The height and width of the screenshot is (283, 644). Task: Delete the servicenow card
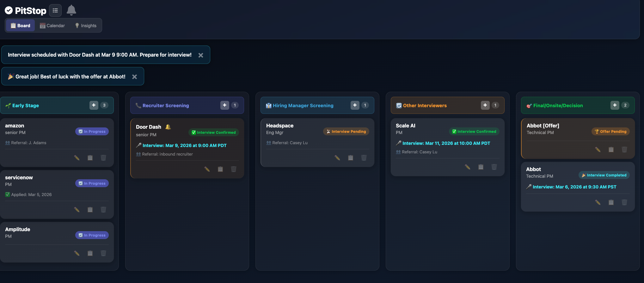point(103,209)
